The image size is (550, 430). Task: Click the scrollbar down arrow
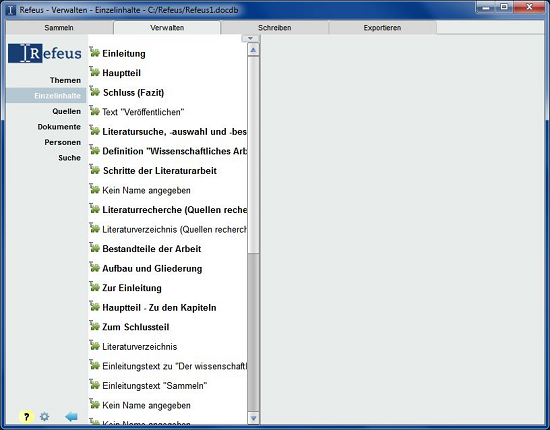point(253,418)
